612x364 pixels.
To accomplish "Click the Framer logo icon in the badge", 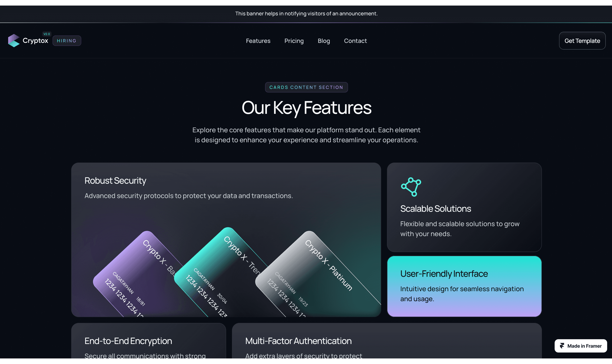I will click(562, 346).
